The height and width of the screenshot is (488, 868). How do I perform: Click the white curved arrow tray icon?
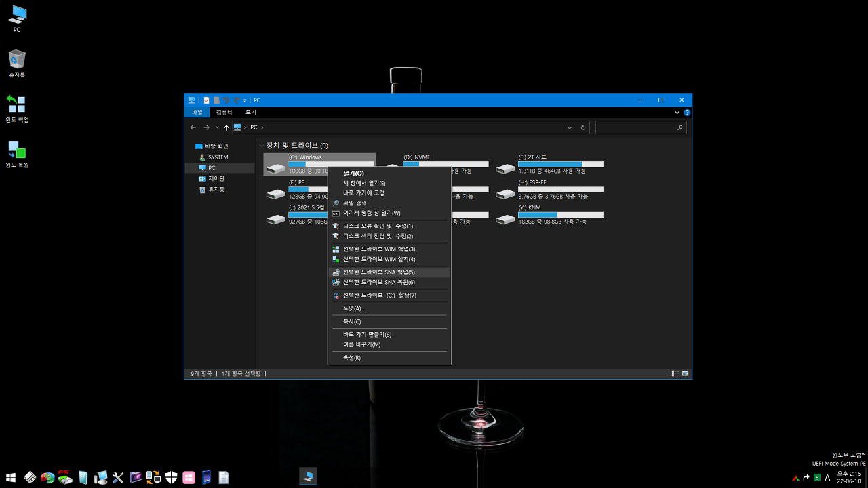click(806, 478)
